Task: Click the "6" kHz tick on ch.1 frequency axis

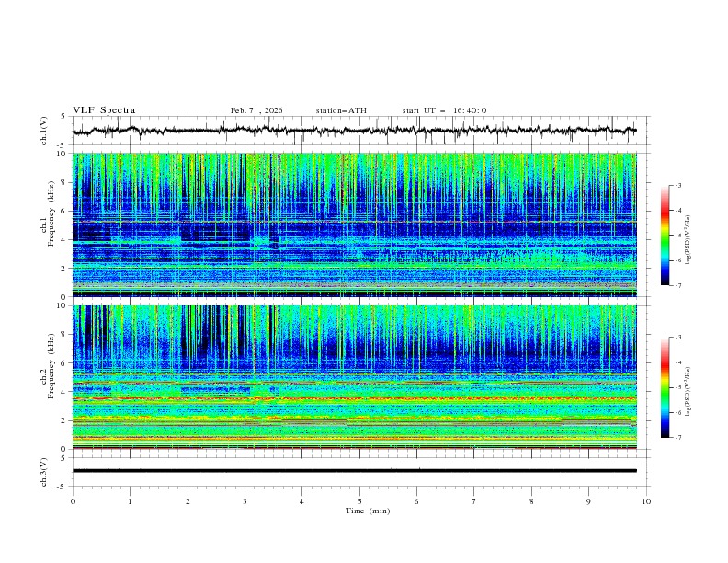Action: tap(65, 211)
